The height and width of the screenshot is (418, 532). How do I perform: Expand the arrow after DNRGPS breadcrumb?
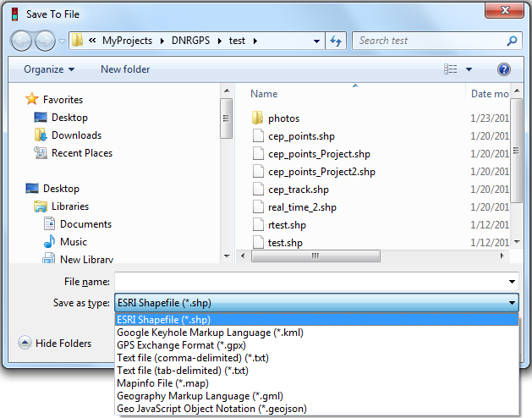click(220, 41)
